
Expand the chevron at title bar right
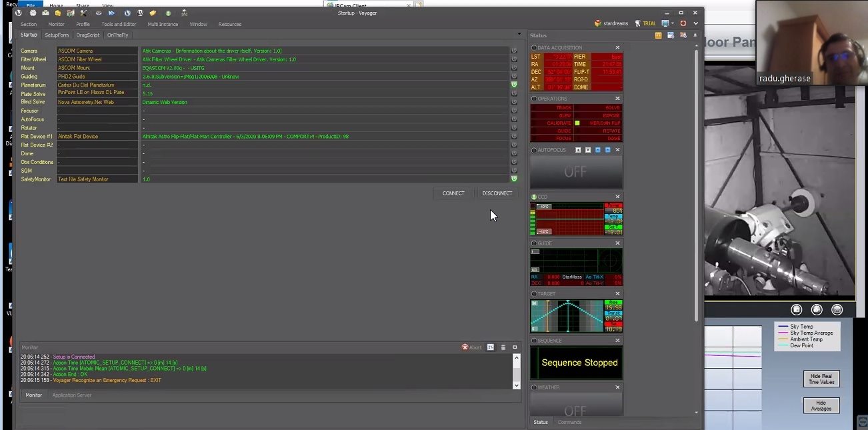(695, 23)
